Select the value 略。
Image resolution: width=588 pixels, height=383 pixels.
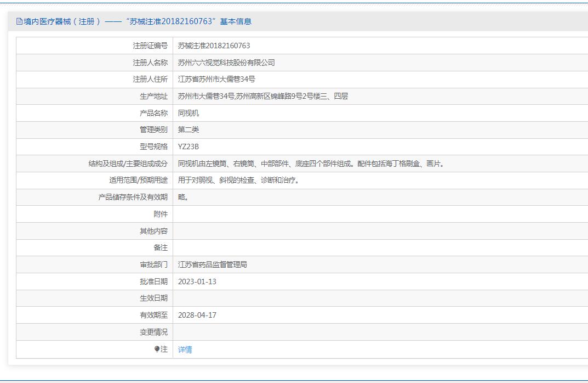point(182,197)
